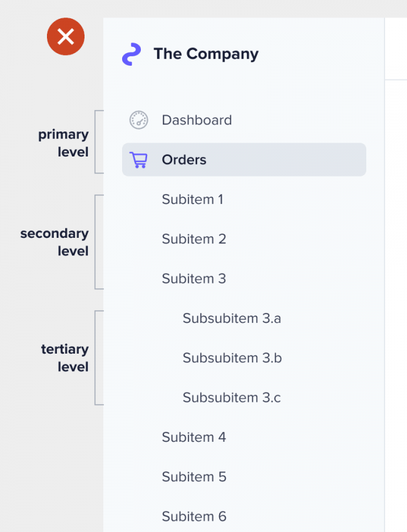Click the red X error icon
This screenshot has height=532, width=407.
click(66, 37)
